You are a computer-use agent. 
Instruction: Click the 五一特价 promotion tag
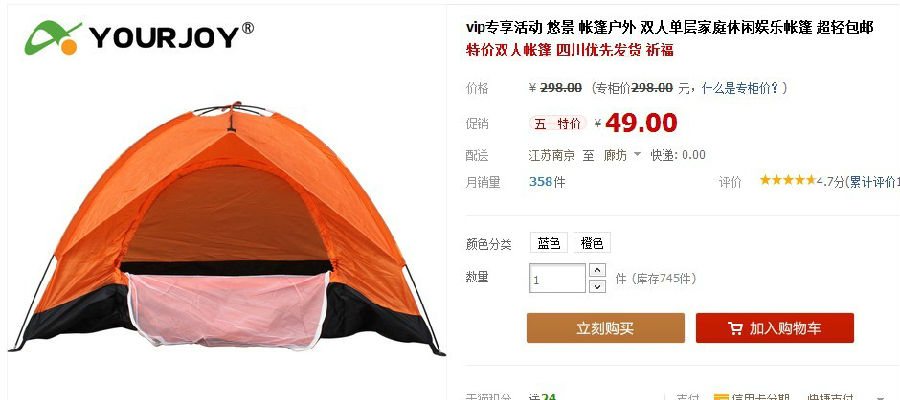(x=557, y=123)
